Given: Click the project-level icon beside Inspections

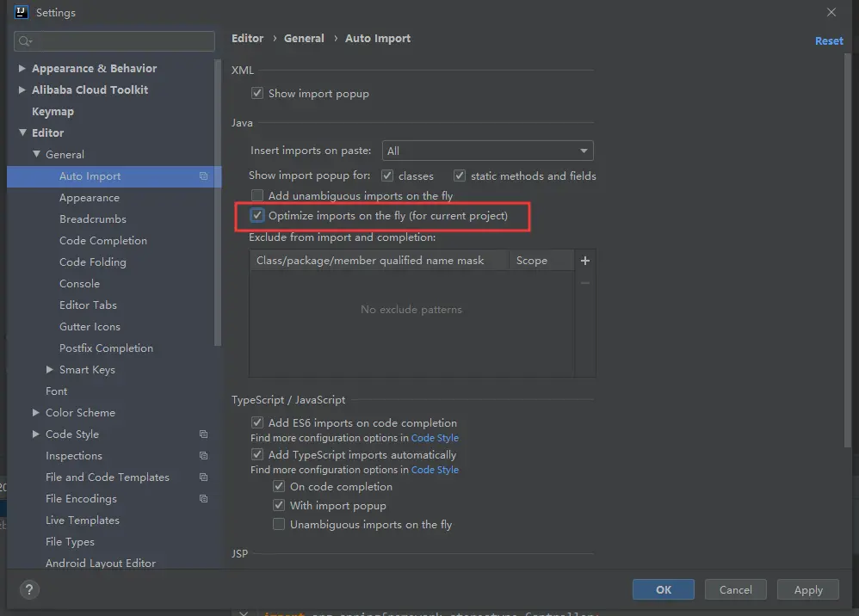Looking at the screenshot, I should [203, 456].
